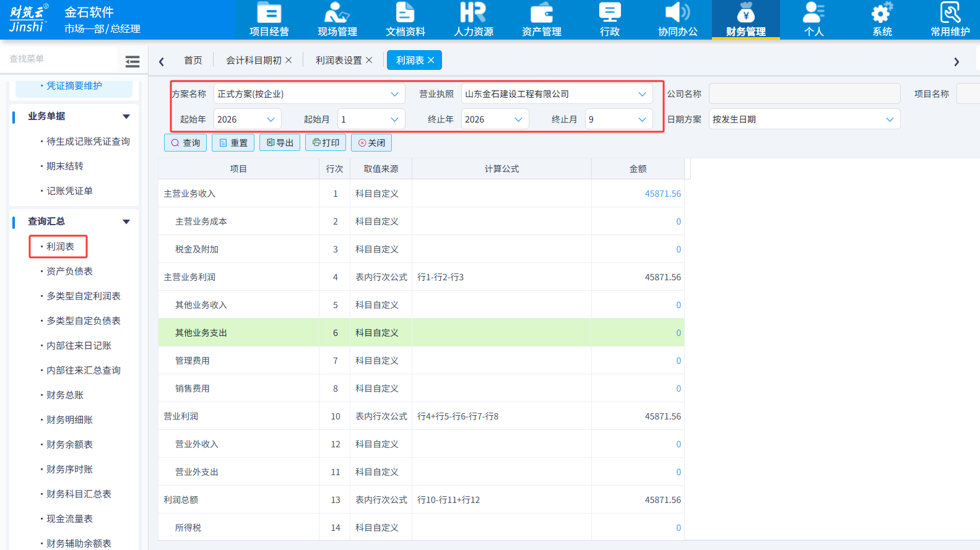Open the 人力资源 HR icon
980x550 pixels.
[473, 19]
